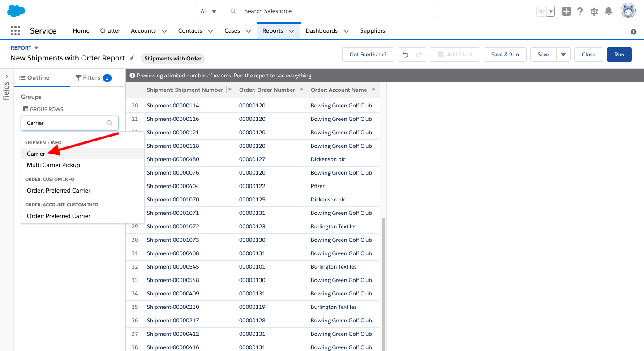
Task: Open the Reports tab dropdown chevron
Action: coord(292,31)
